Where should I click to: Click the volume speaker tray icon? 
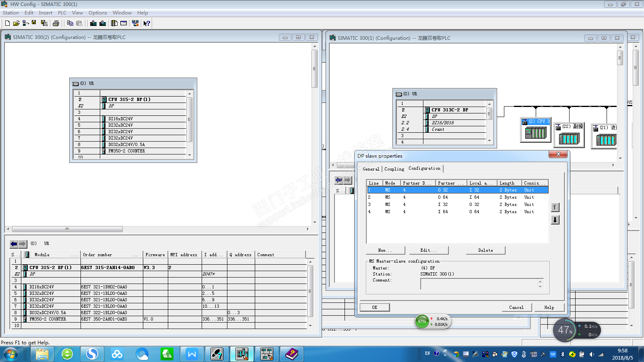[x=592, y=354]
